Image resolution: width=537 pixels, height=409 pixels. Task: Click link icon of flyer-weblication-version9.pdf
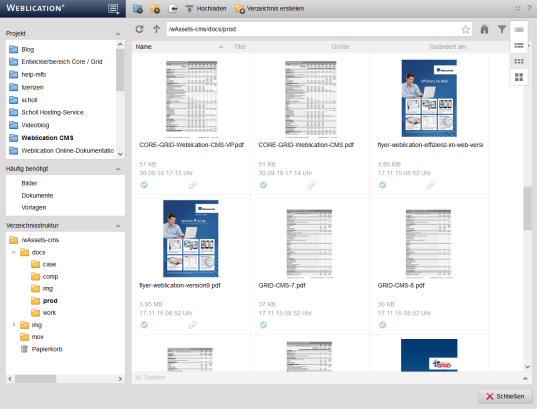point(192,325)
